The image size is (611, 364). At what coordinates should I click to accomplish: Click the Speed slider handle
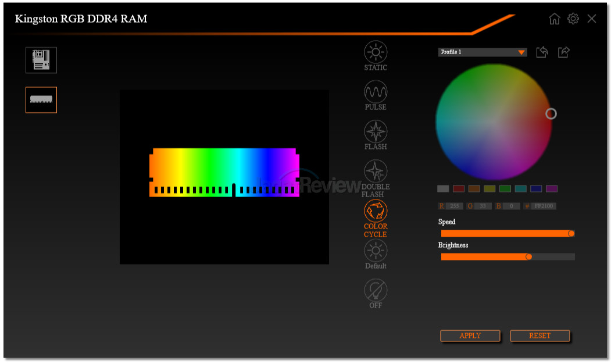571,233
